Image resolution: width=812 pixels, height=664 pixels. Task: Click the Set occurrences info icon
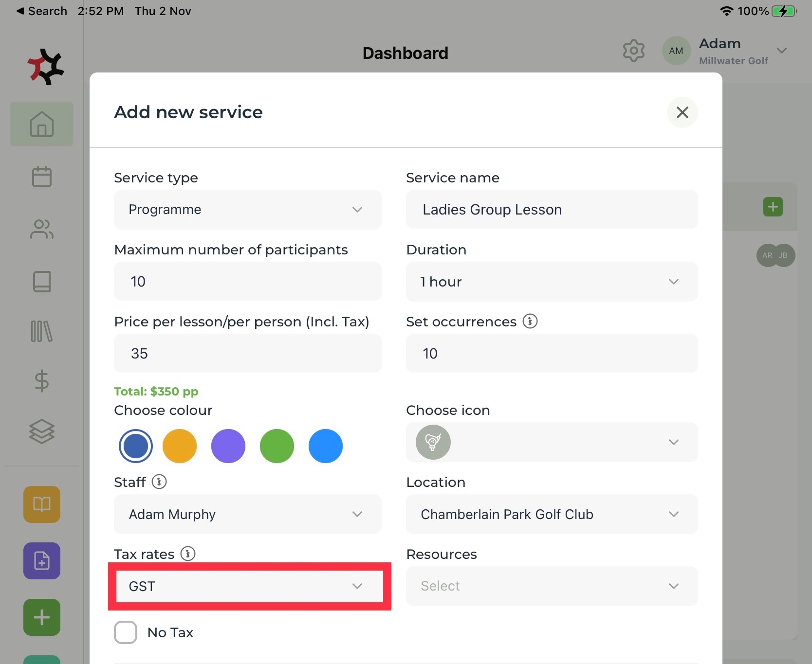click(530, 321)
